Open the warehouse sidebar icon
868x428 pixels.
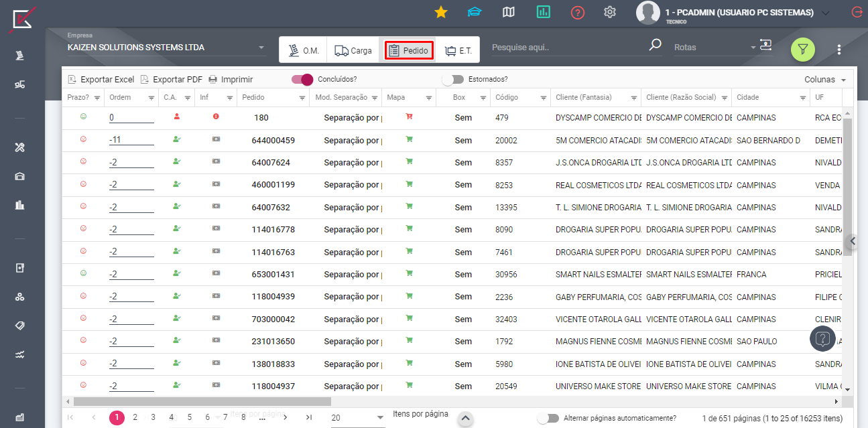coord(20,176)
